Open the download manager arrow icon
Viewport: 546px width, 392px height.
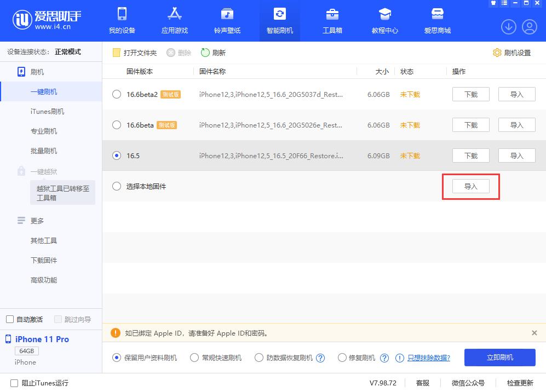point(508,26)
